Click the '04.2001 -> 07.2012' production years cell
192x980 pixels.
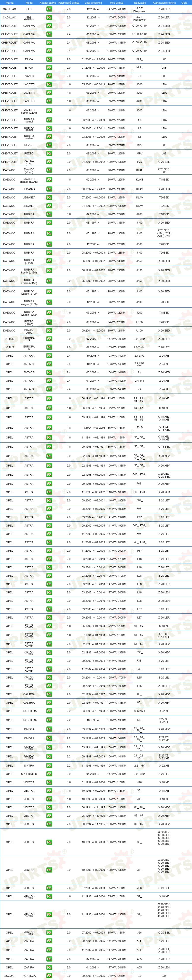coord(93,162)
